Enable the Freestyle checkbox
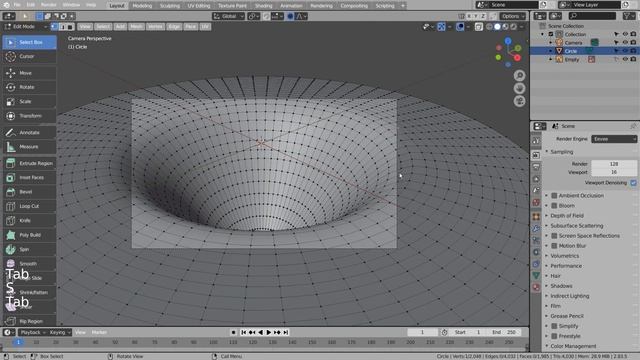The image size is (640, 360). click(x=554, y=336)
